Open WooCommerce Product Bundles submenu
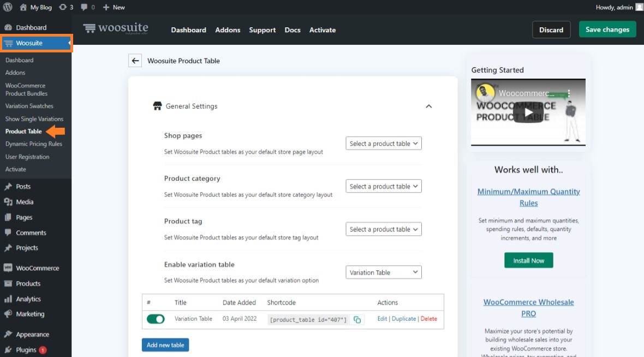Image resolution: width=644 pixels, height=357 pixels. [26, 90]
